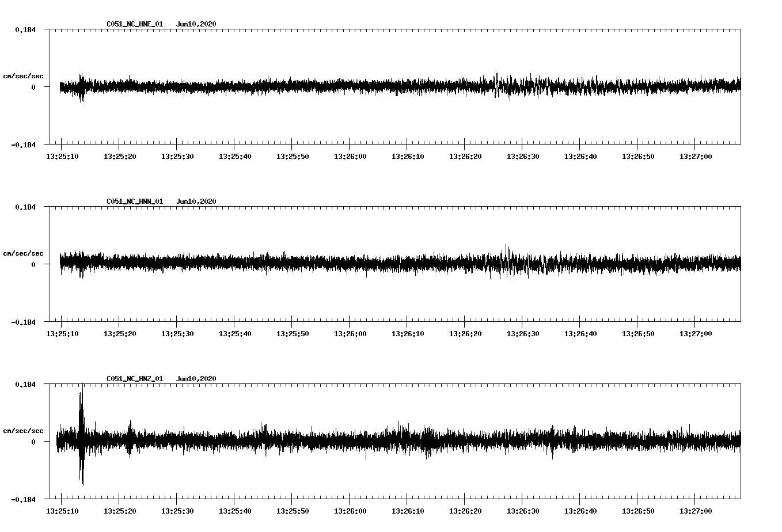Click the 13:26:30 time label under HNE plot
Viewport: 782px width, 532px height.
[522, 157]
